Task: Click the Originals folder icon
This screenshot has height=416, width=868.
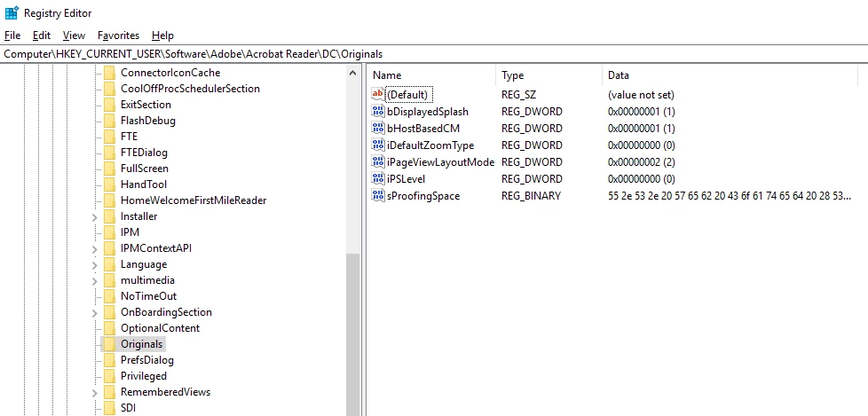Action: (109, 344)
